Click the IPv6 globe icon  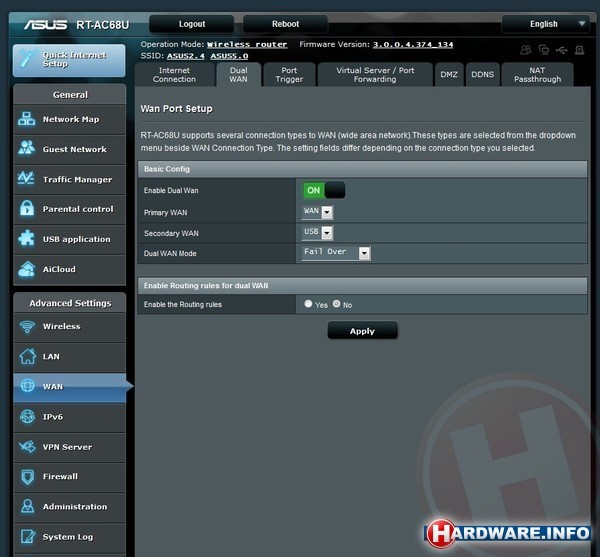pyautogui.click(x=28, y=416)
